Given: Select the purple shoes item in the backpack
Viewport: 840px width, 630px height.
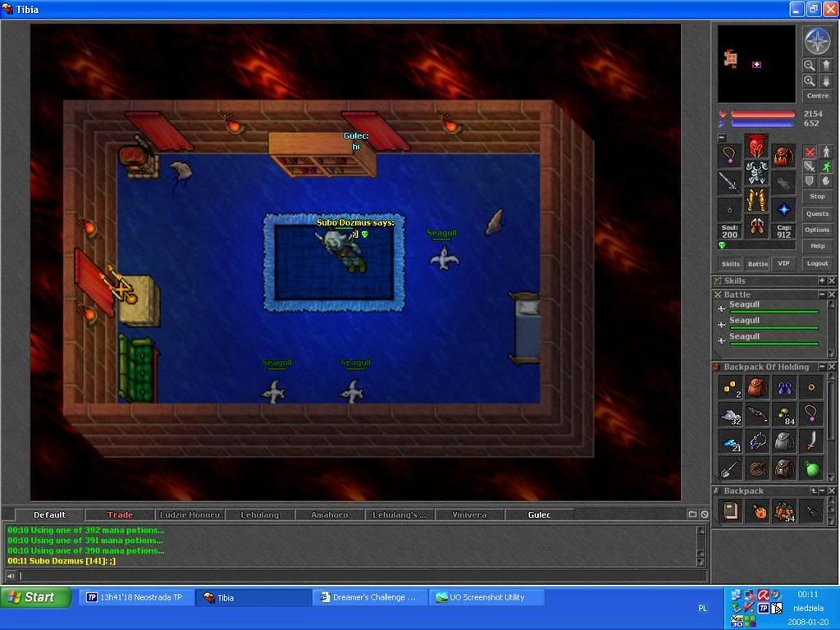Looking at the screenshot, I should [784, 387].
